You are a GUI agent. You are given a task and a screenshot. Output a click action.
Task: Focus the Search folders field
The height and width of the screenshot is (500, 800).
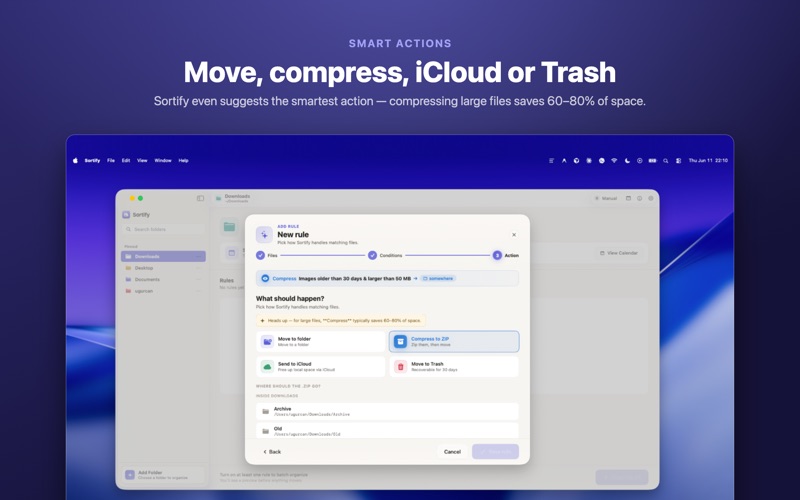(163, 229)
